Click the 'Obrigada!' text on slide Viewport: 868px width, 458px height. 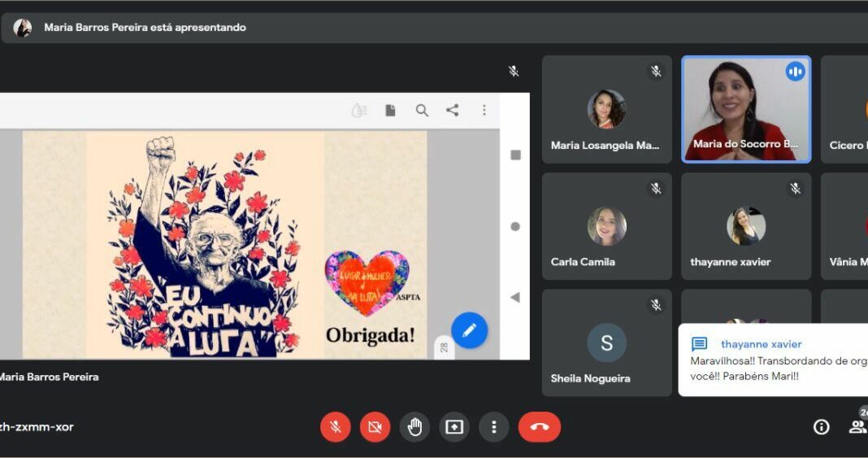tap(371, 336)
